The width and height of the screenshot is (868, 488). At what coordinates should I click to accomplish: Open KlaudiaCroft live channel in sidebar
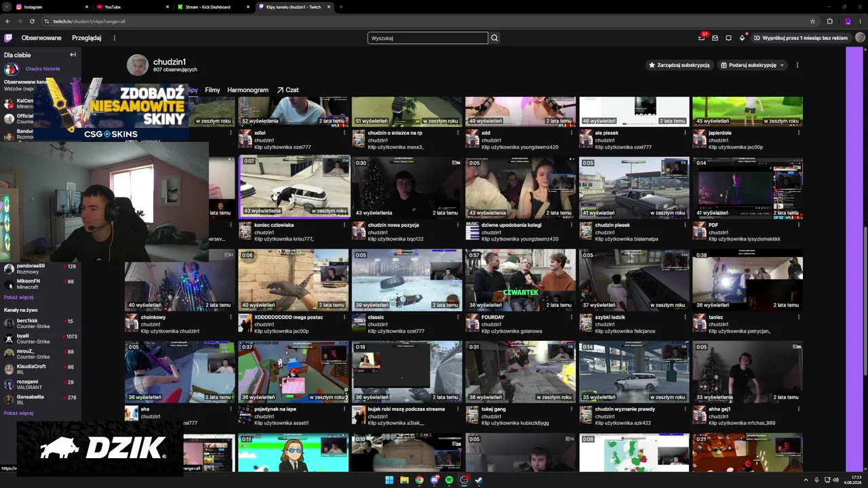pos(41,369)
